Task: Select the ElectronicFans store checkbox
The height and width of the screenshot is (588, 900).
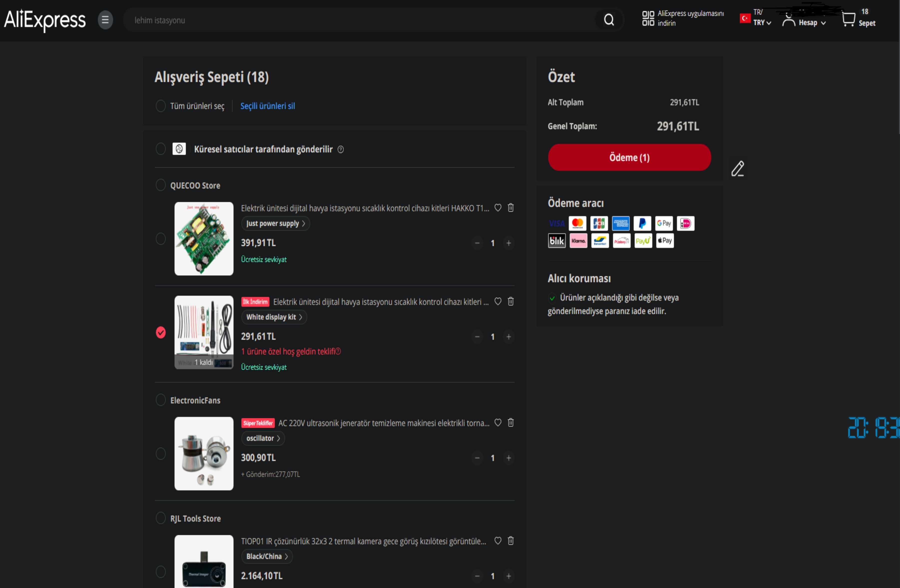Action: tap(161, 400)
